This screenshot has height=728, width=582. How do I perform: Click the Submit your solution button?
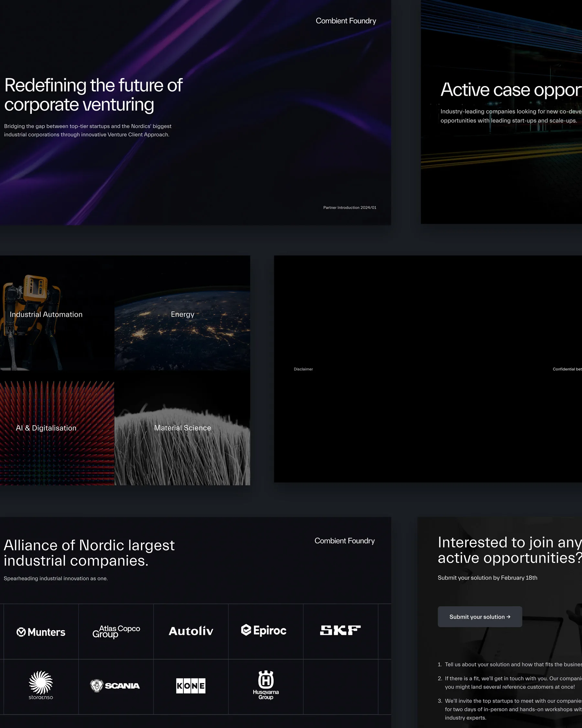tap(480, 617)
